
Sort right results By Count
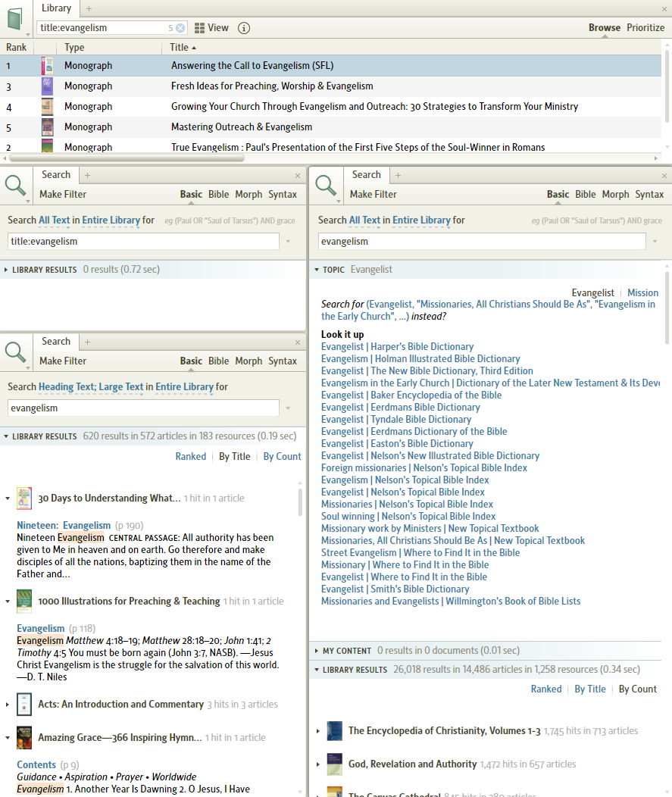[637, 689]
